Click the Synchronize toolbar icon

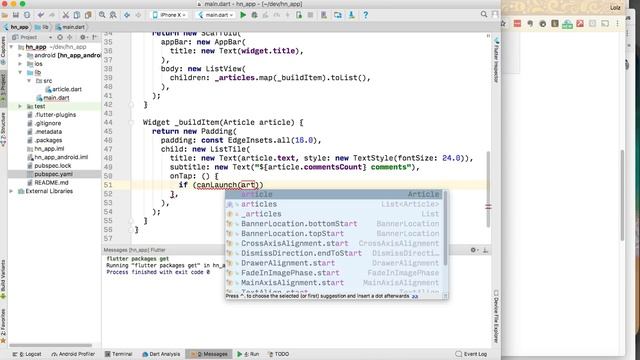coord(27,15)
